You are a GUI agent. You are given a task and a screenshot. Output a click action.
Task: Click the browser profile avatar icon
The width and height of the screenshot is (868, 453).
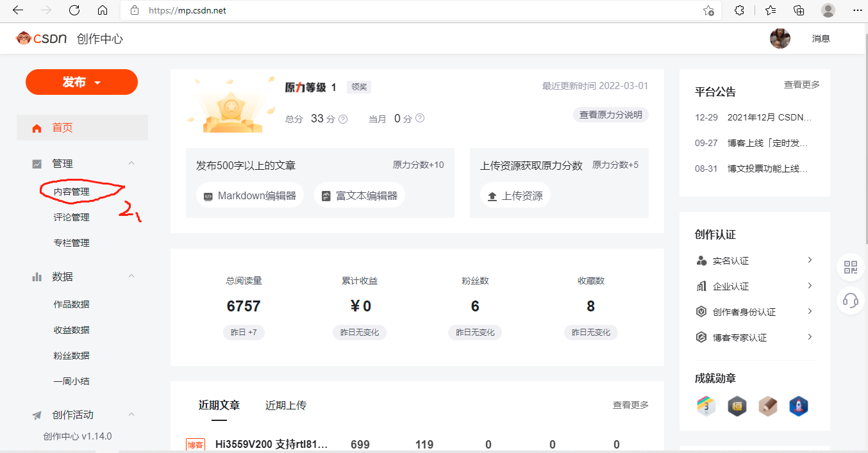pos(828,10)
